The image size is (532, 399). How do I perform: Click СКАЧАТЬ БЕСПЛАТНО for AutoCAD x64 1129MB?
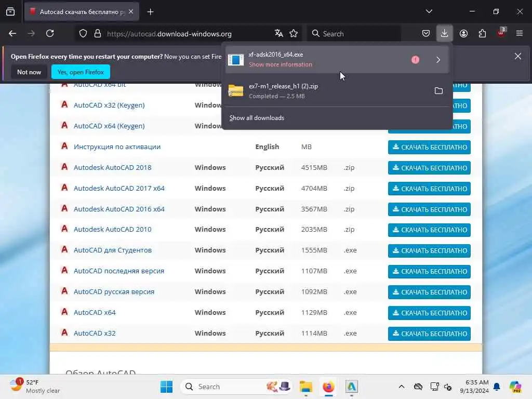click(429, 313)
